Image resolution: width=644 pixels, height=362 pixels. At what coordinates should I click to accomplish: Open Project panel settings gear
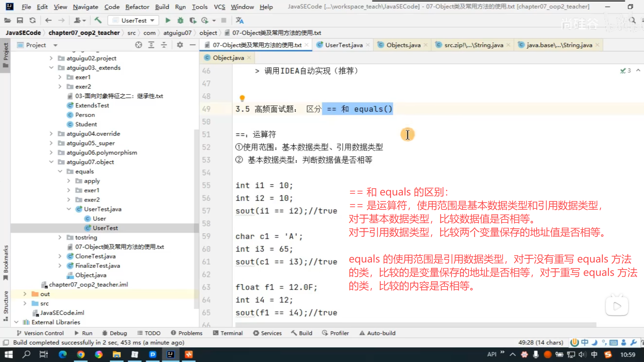coord(180,45)
